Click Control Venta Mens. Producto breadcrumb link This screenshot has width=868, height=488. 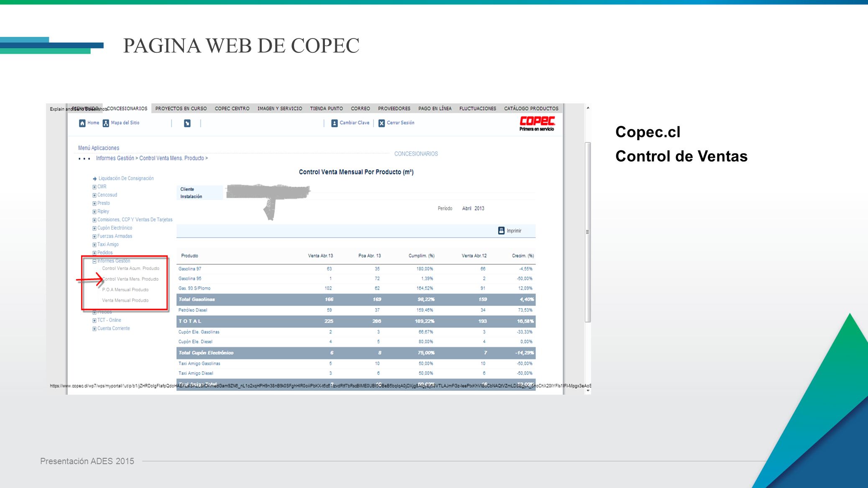(172, 158)
